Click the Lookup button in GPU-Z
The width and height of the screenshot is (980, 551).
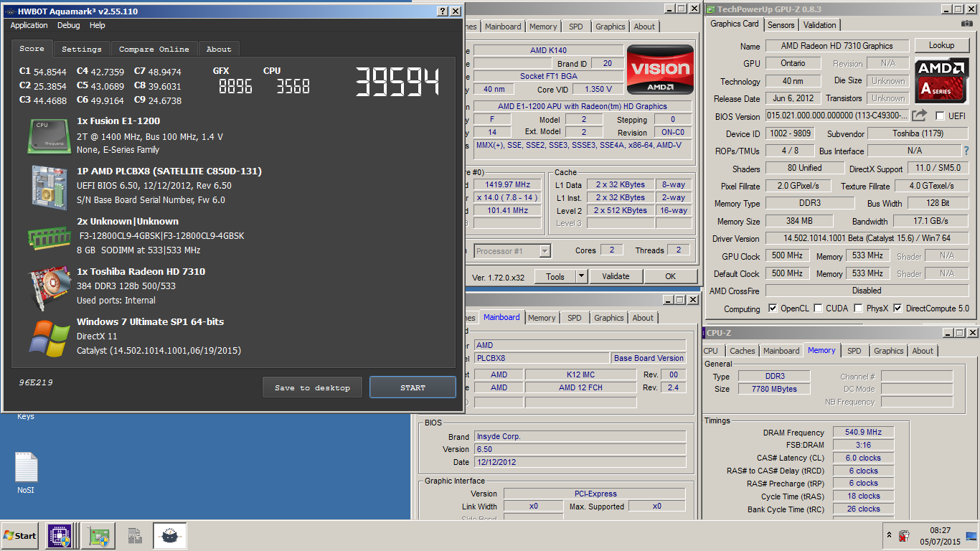tap(941, 45)
